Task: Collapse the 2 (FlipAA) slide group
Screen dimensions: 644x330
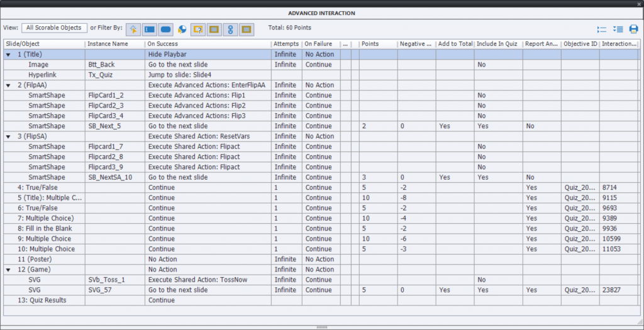Action: point(8,85)
